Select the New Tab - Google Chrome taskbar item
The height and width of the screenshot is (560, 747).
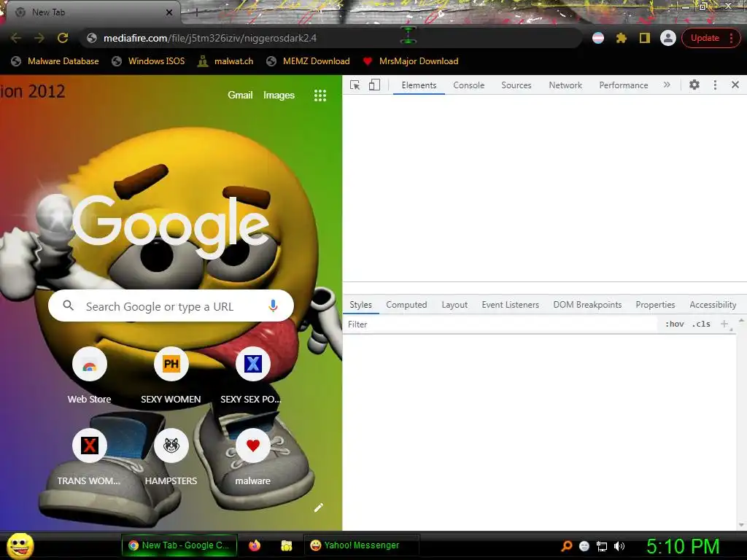tap(179, 545)
